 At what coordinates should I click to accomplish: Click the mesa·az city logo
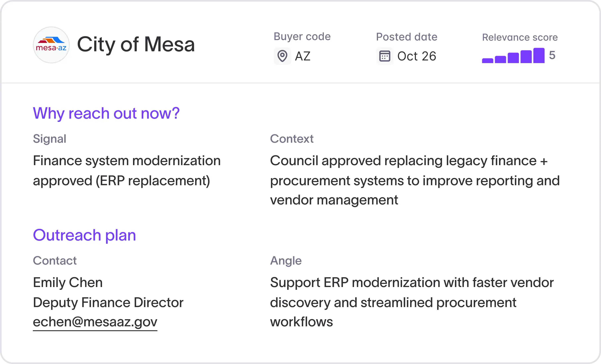click(51, 45)
